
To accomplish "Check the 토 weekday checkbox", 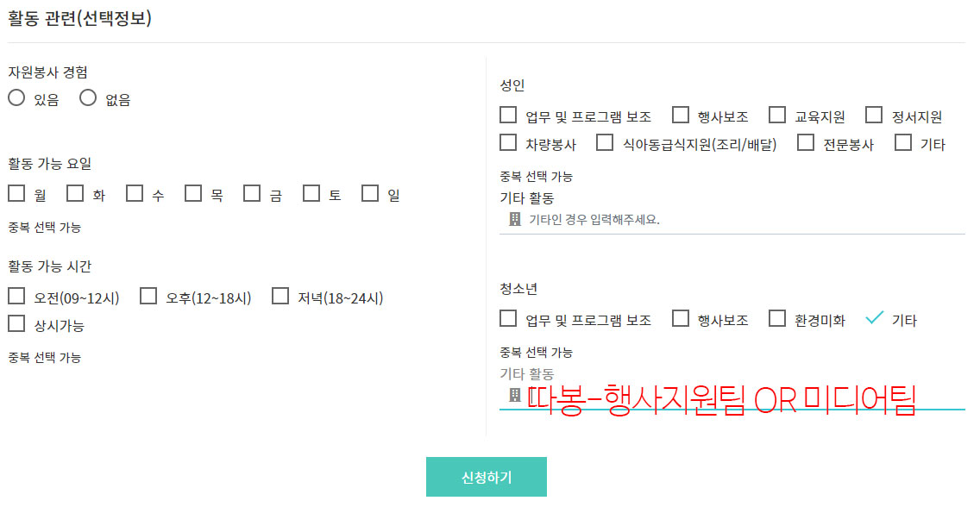I will click(x=311, y=193).
